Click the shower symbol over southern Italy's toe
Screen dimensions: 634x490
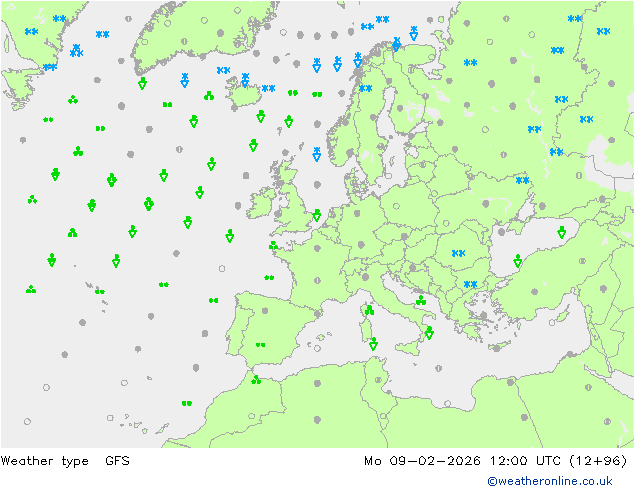coord(429,332)
